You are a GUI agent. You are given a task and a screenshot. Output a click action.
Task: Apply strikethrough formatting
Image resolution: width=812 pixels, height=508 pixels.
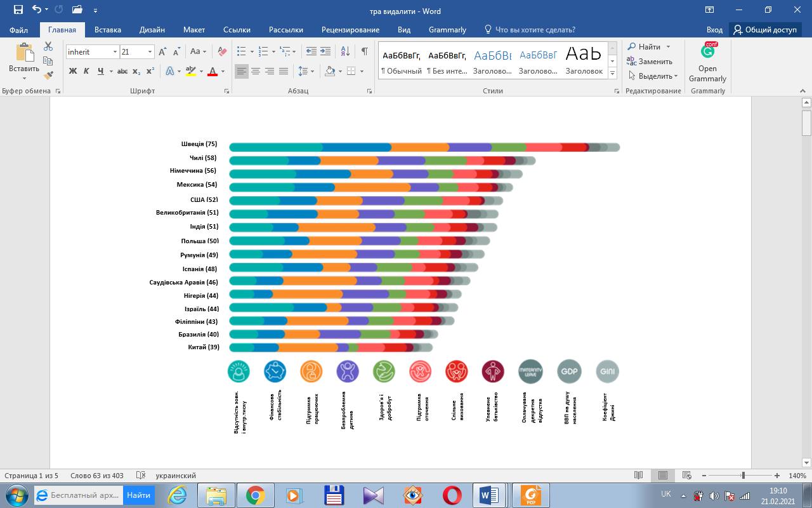122,71
